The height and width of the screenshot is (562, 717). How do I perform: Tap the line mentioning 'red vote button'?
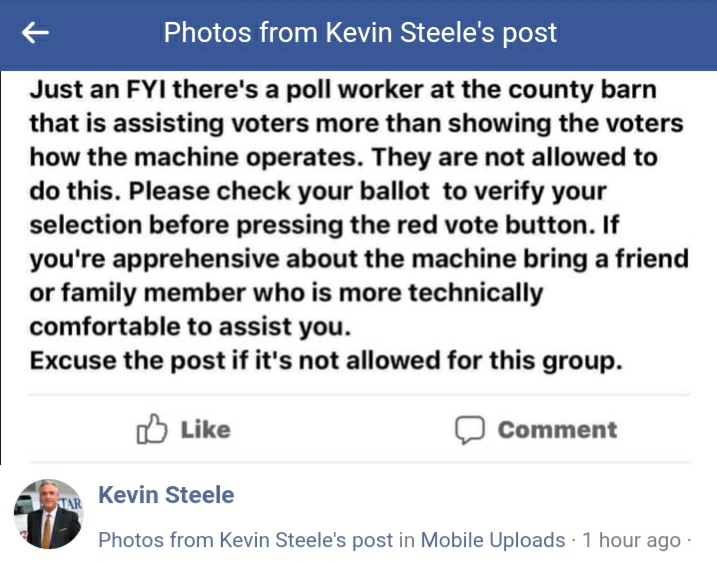(x=324, y=225)
